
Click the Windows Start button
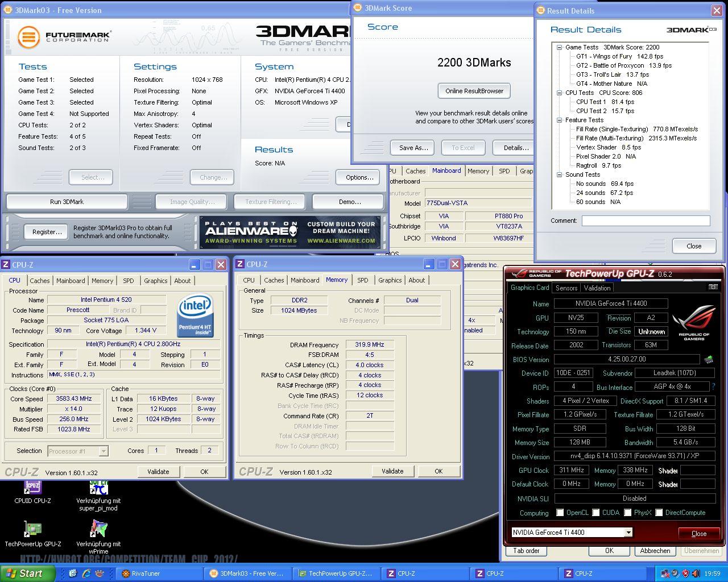tap(28, 573)
